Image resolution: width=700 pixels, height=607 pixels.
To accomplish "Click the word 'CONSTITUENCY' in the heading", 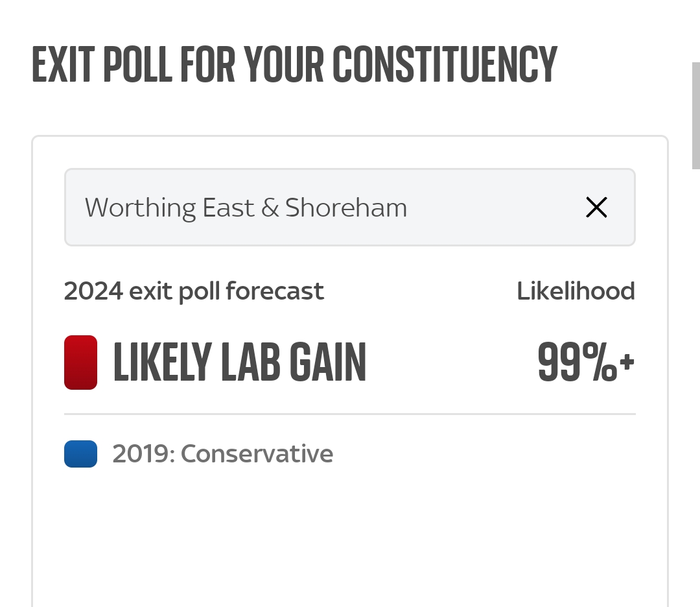I will [445, 64].
